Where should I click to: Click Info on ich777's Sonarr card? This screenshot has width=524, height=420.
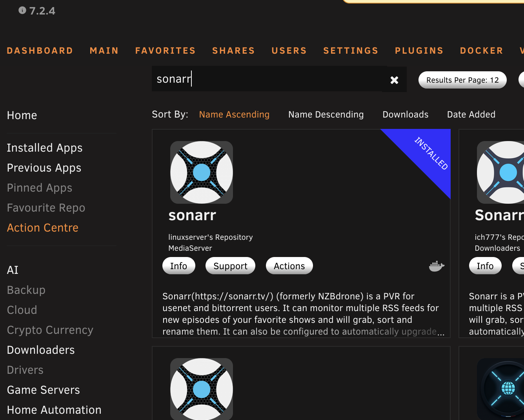pos(485,266)
